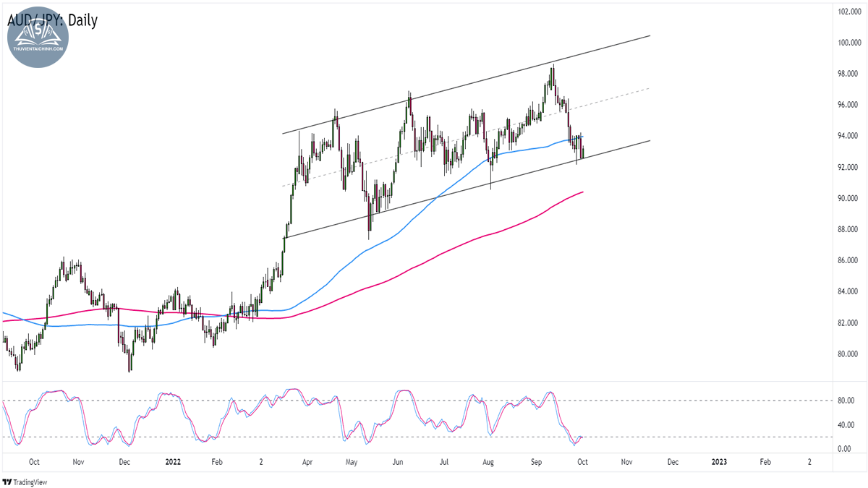The width and height of the screenshot is (868, 488).
Task: Click the stochastic 40.00 level label
Action: coord(846,424)
